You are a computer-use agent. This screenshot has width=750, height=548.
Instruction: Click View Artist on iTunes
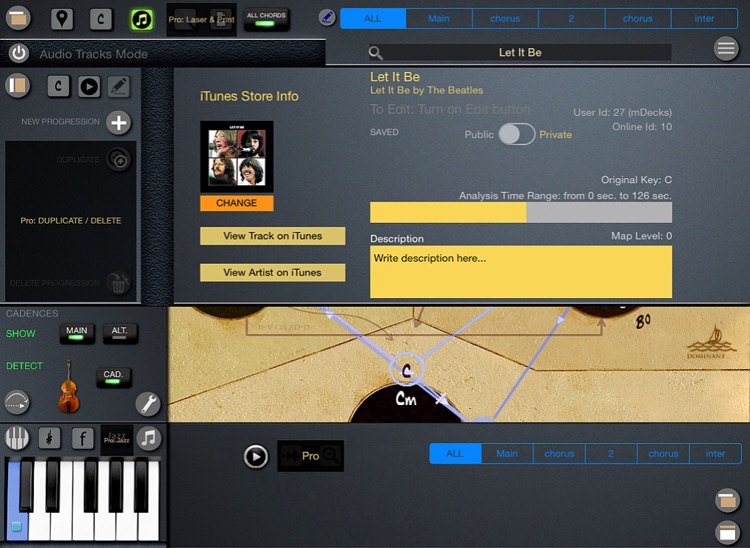[273, 273]
